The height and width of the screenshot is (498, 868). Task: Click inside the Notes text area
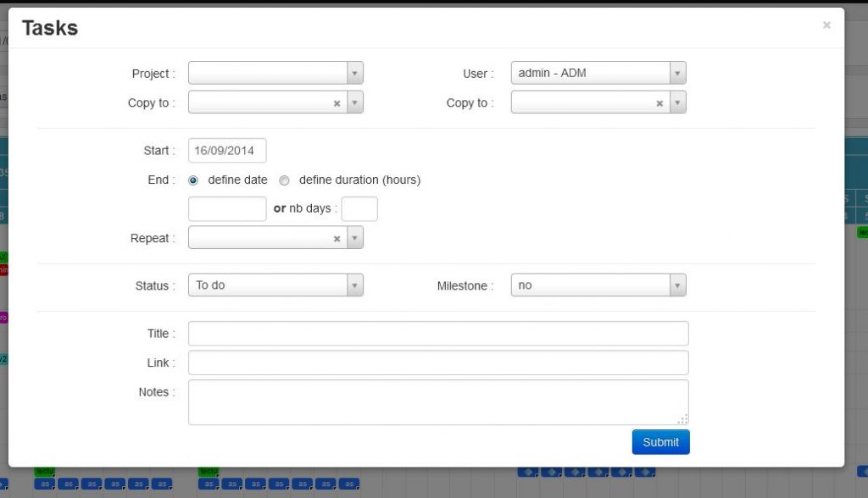[437, 400]
